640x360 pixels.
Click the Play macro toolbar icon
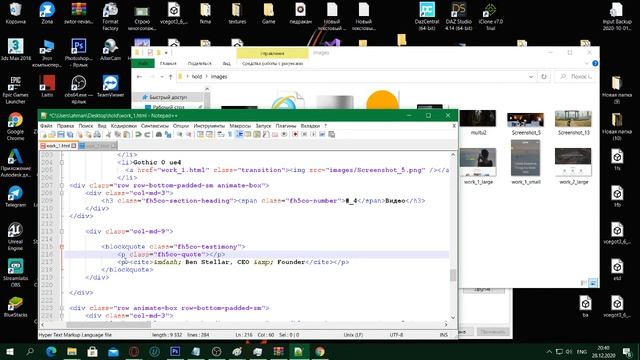point(313,134)
